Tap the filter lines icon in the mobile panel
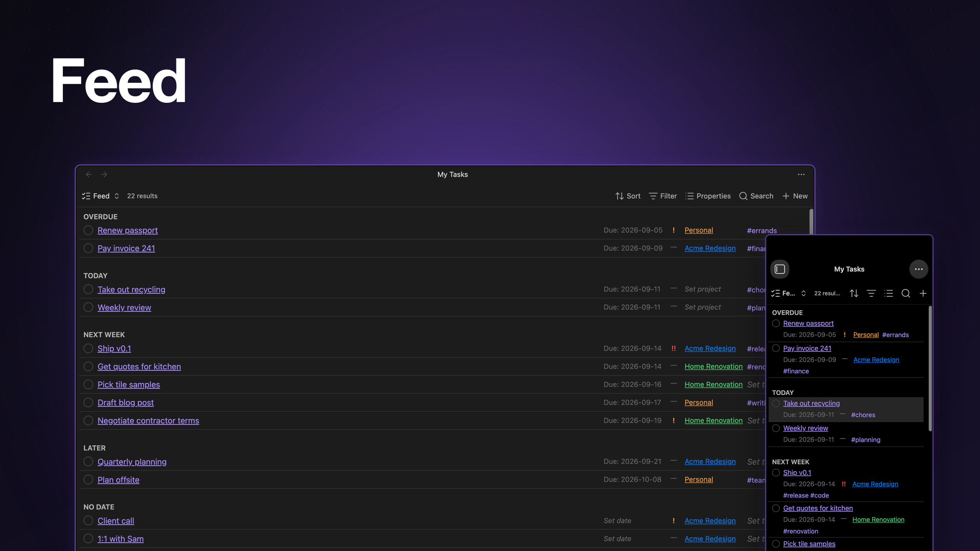The image size is (980, 551). (871, 293)
